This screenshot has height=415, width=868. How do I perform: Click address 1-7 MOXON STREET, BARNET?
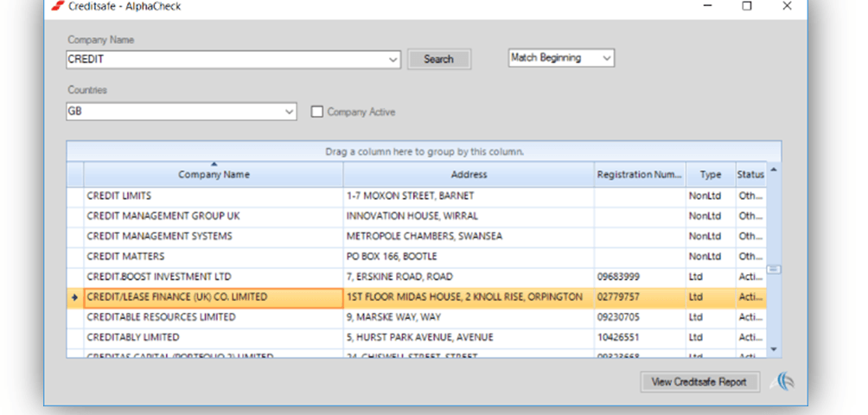[x=410, y=196]
